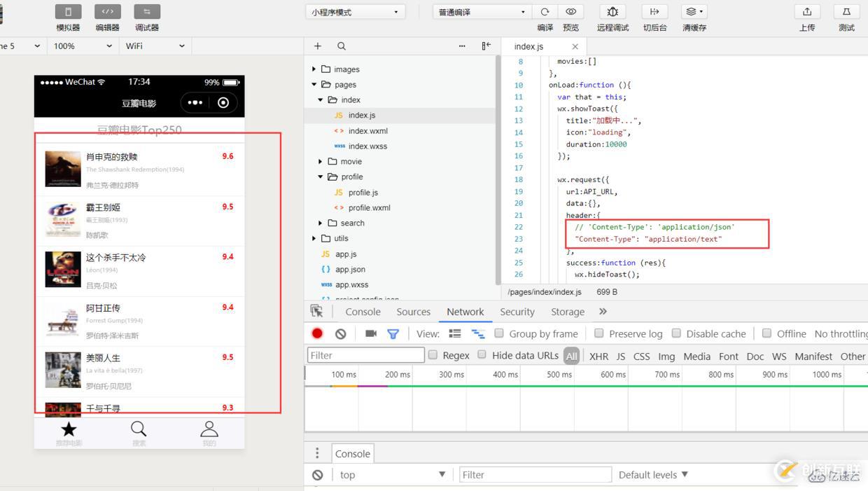Switch to the Sources tab
The width and height of the screenshot is (868, 491).
pos(413,312)
